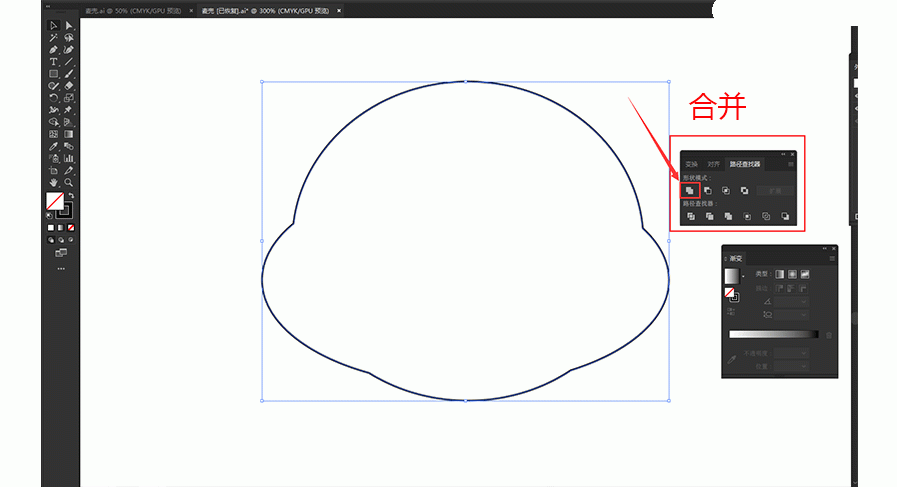This screenshot has width=897, height=487.
Task: Switch to the 50% document tab
Action: tap(130, 10)
